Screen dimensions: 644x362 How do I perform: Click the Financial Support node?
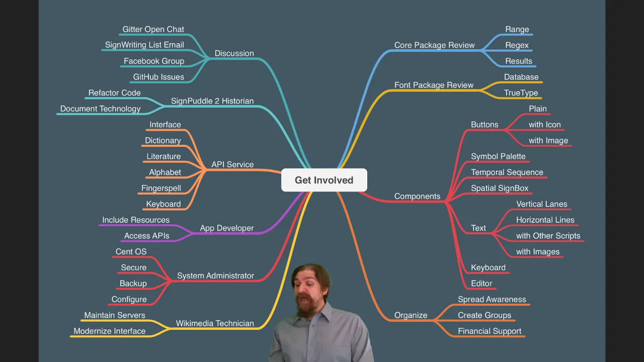pos(490,331)
